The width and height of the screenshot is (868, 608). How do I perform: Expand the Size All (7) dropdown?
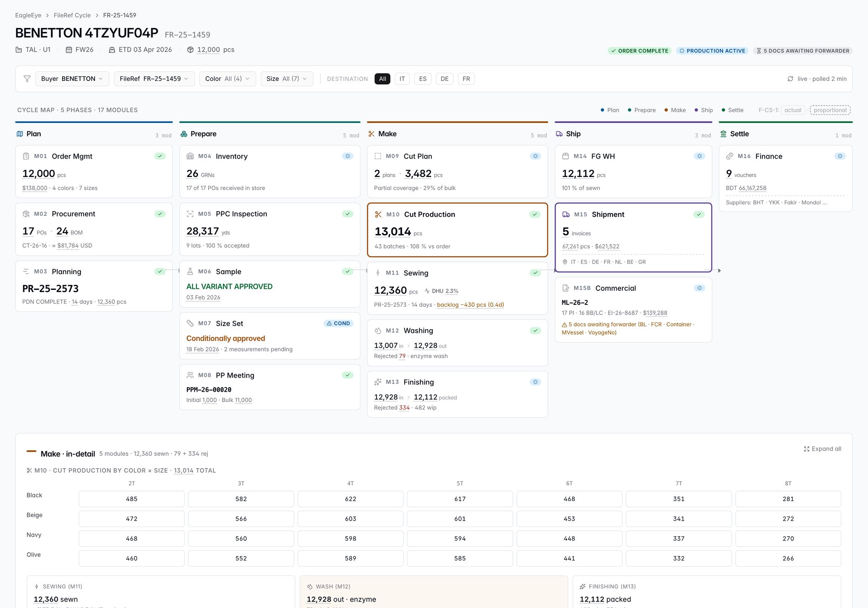click(287, 79)
